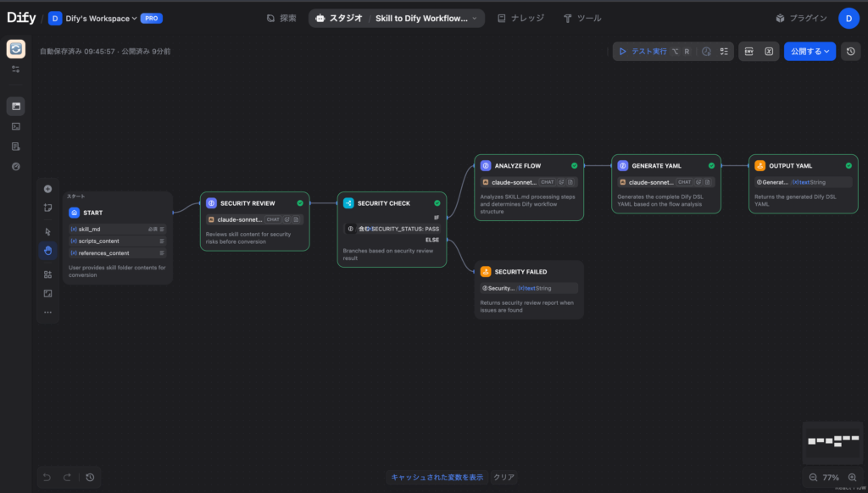868x493 pixels.
Task: Open more canvas options with the ellipsis icon
Action: [x=47, y=312]
